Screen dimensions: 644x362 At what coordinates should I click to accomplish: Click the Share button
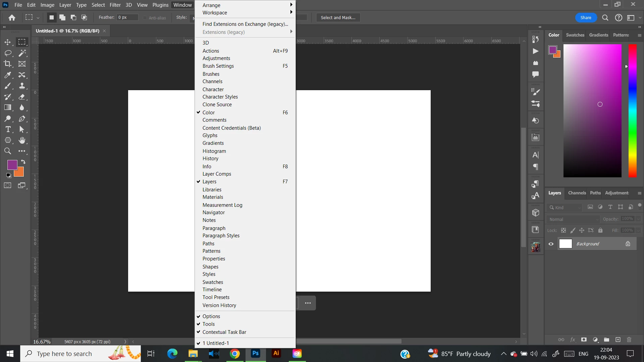point(586,18)
